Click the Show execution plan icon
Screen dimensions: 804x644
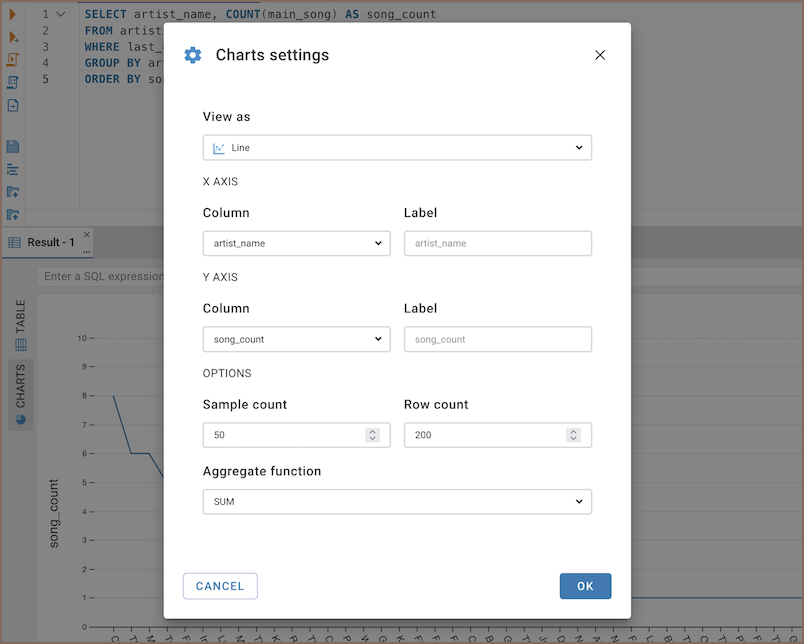pos(13,82)
